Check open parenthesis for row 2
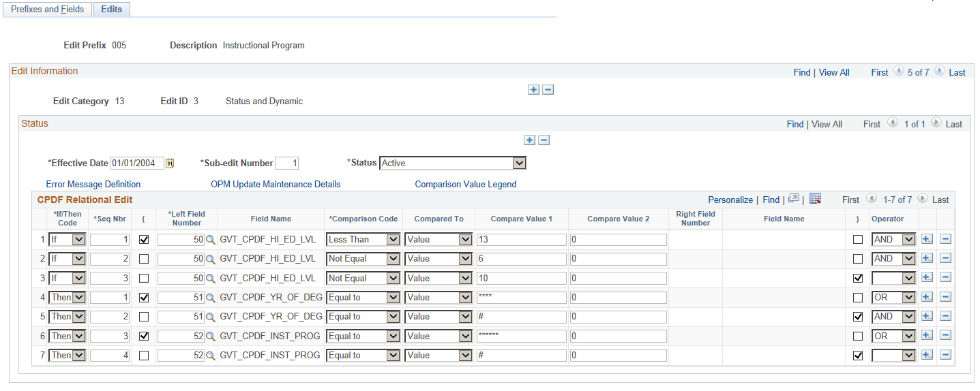 tap(143, 259)
